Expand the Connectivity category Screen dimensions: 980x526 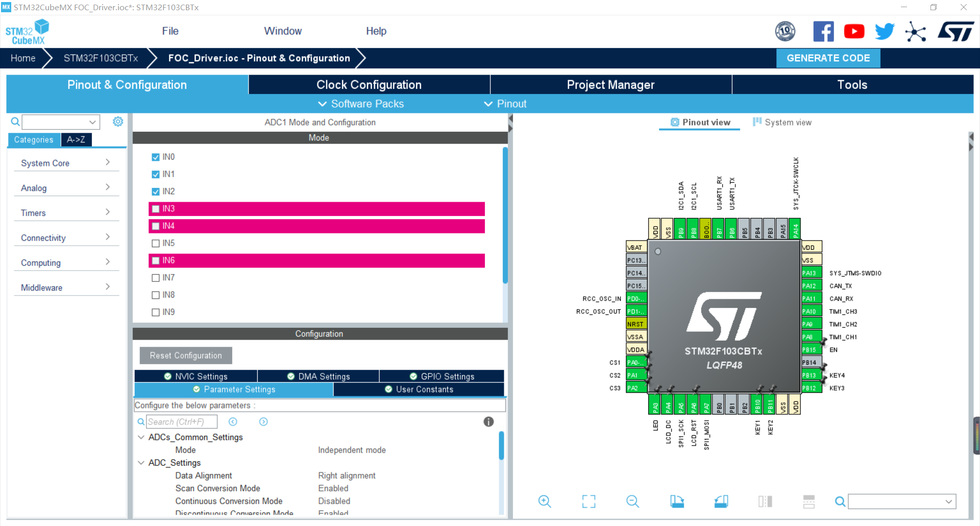pos(66,238)
